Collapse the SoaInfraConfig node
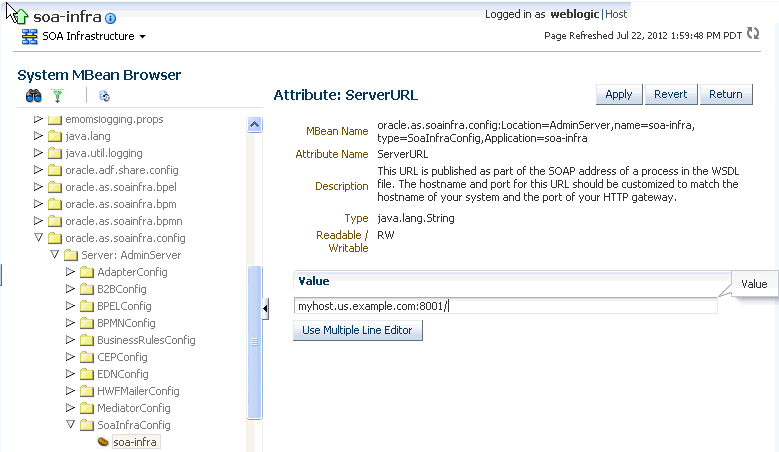This screenshot has height=452, width=779. click(x=71, y=424)
